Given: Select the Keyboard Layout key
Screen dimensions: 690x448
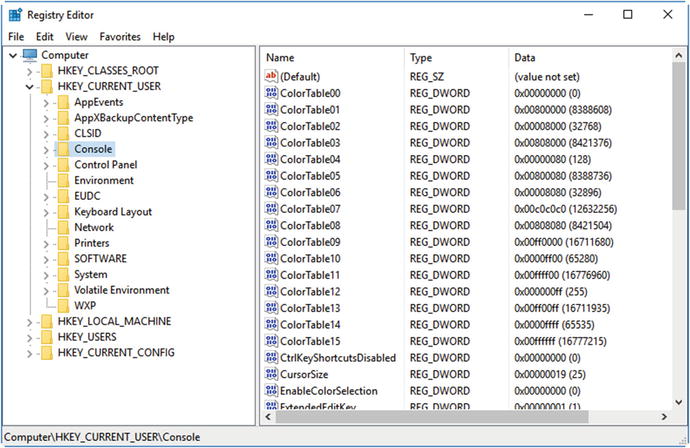Looking at the screenshot, I should (x=113, y=212).
